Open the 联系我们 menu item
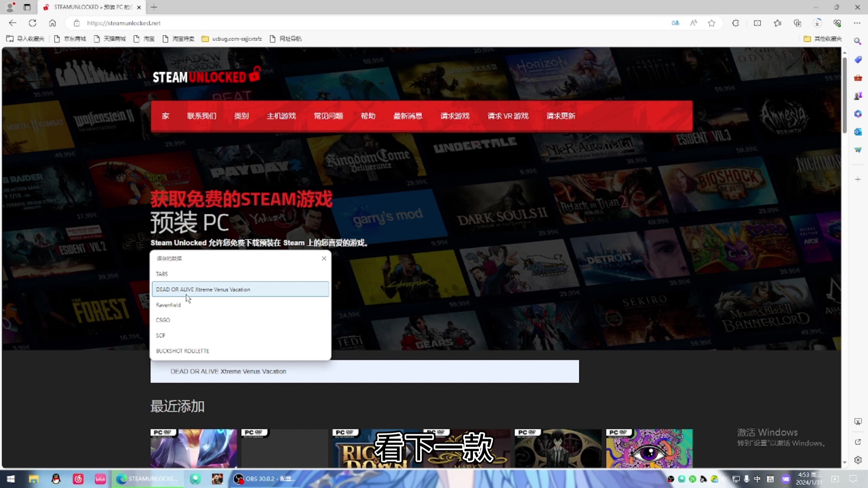868x488 pixels. pyautogui.click(x=202, y=116)
